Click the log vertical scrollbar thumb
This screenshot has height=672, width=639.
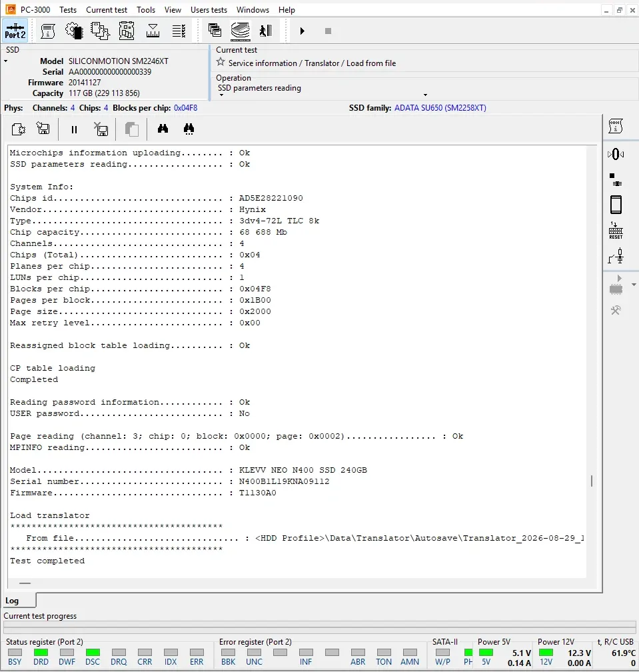coord(592,481)
